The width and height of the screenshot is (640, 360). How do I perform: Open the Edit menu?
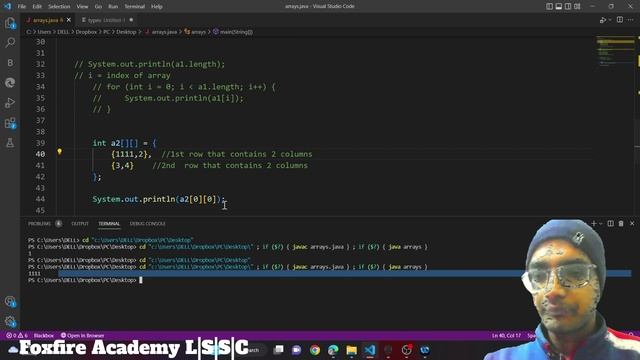[x=37, y=7]
